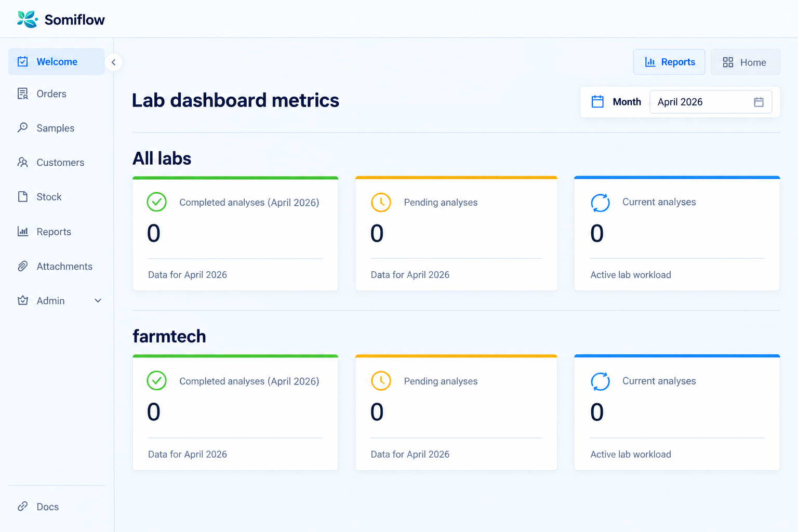Image resolution: width=798 pixels, height=532 pixels.
Task: Expand the Admin submenu chevron
Action: 98,300
